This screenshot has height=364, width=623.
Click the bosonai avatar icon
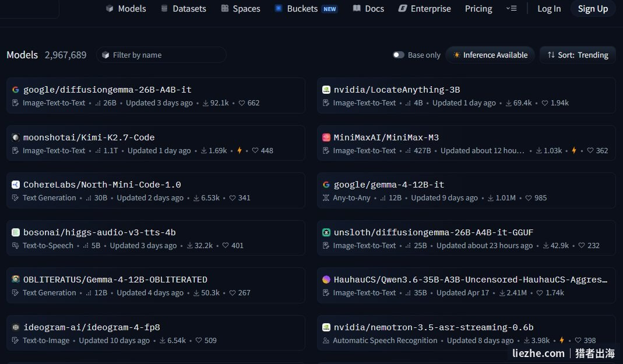coord(16,232)
